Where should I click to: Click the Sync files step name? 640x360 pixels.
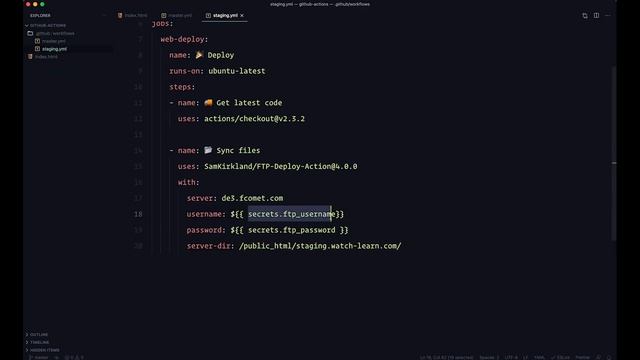(x=238, y=151)
